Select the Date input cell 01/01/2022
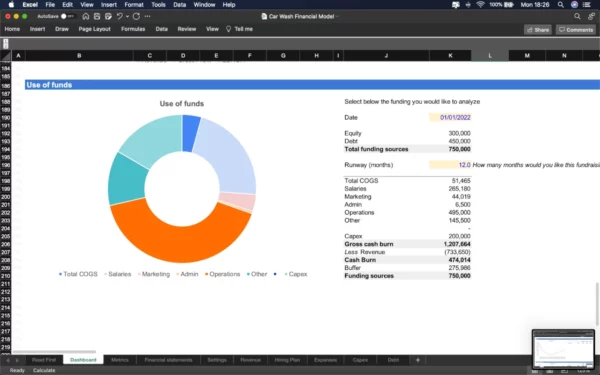Viewport: 600px width, 375px height. (450, 117)
